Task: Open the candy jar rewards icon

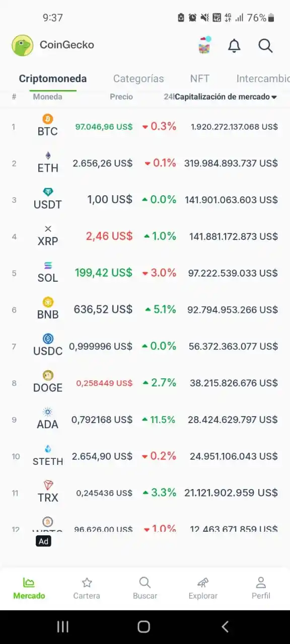Action: 204,45
